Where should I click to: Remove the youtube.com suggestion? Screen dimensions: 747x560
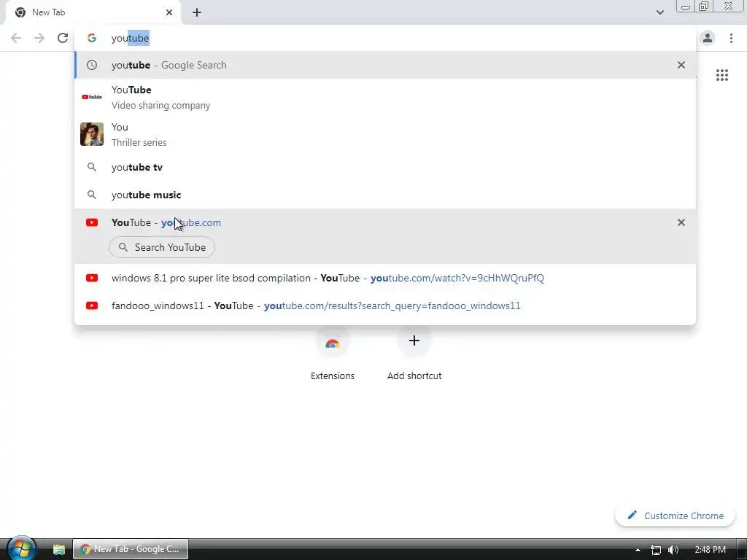coord(681,222)
